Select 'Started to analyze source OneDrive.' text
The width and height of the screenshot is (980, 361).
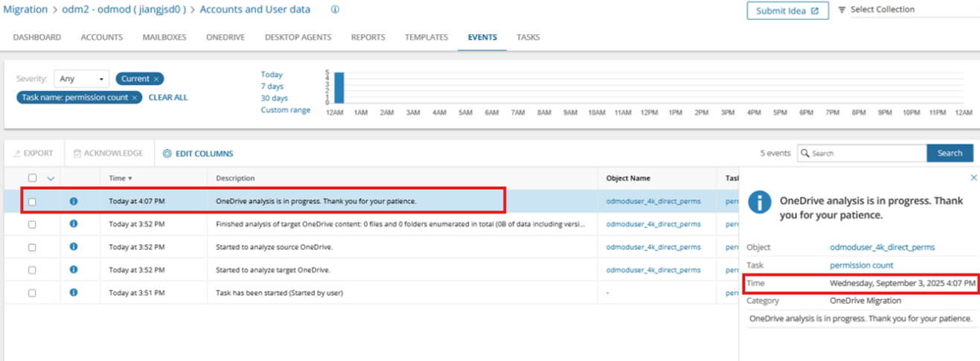click(275, 247)
